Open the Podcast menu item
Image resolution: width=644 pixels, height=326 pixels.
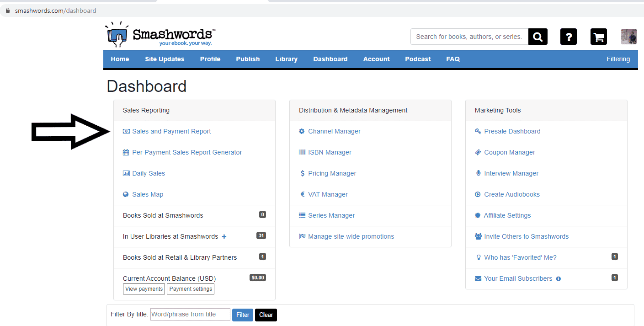pyautogui.click(x=418, y=59)
